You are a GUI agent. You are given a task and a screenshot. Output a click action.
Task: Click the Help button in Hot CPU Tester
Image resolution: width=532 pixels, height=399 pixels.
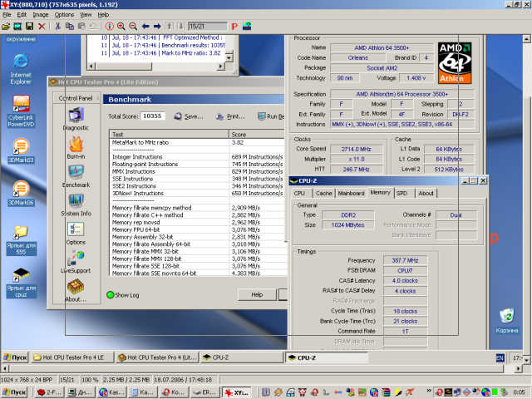point(257,294)
